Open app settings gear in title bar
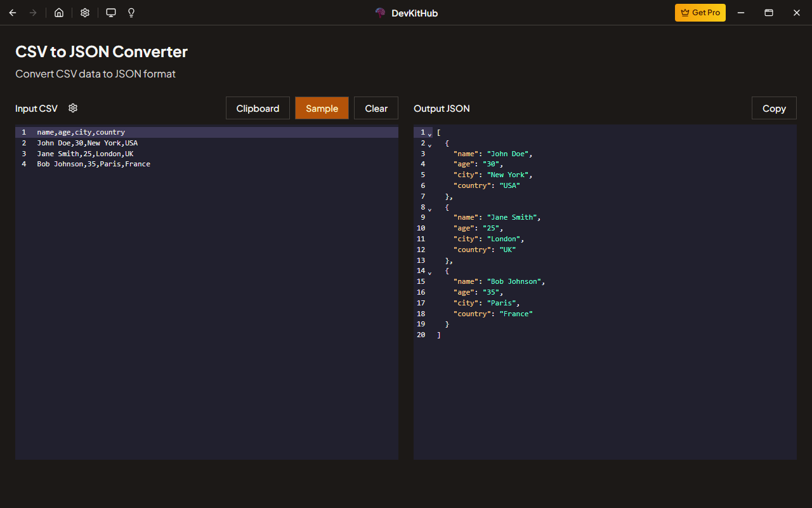This screenshot has width=812, height=508. tap(85, 13)
